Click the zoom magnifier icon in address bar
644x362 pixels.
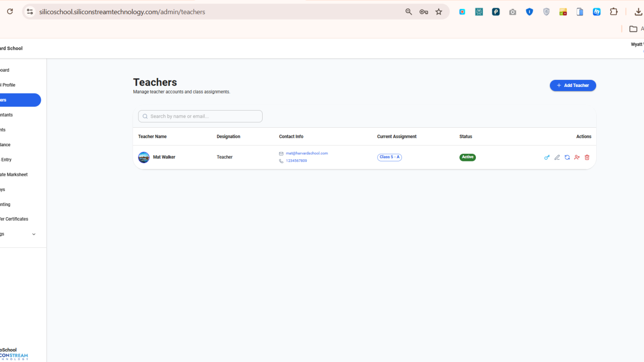pyautogui.click(x=409, y=12)
